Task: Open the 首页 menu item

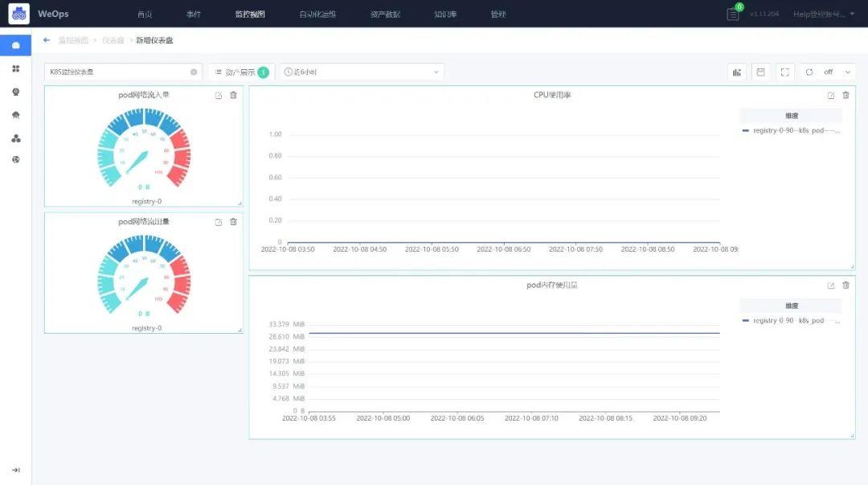Action: [x=145, y=14]
